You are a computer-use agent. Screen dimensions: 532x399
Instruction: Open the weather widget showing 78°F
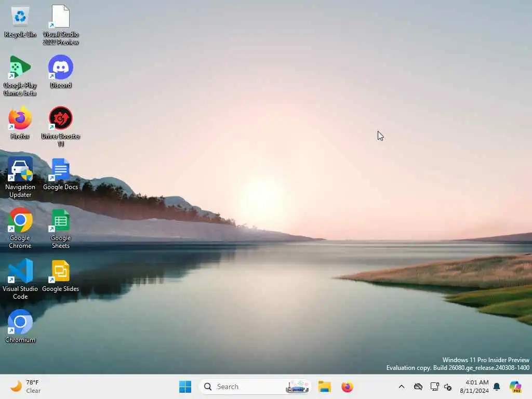pos(25,387)
